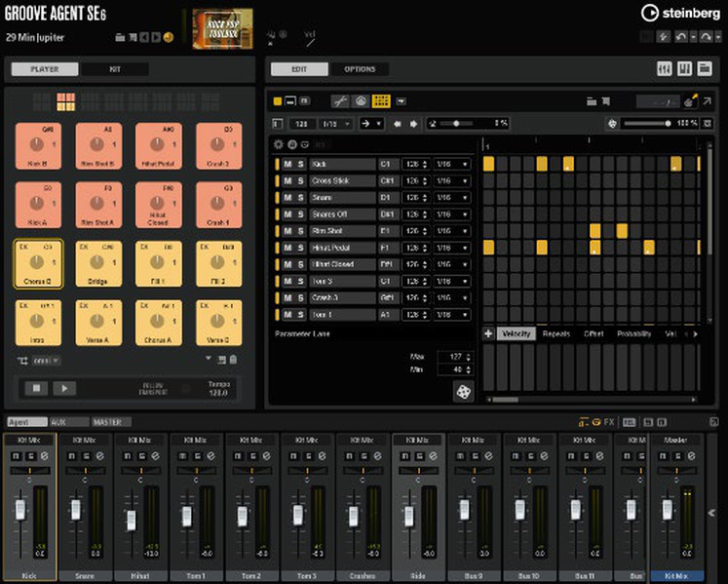The width and height of the screenshot is (728, 584).
Task: Mute the Hihat Closed lane
Action: click(287, 264)
